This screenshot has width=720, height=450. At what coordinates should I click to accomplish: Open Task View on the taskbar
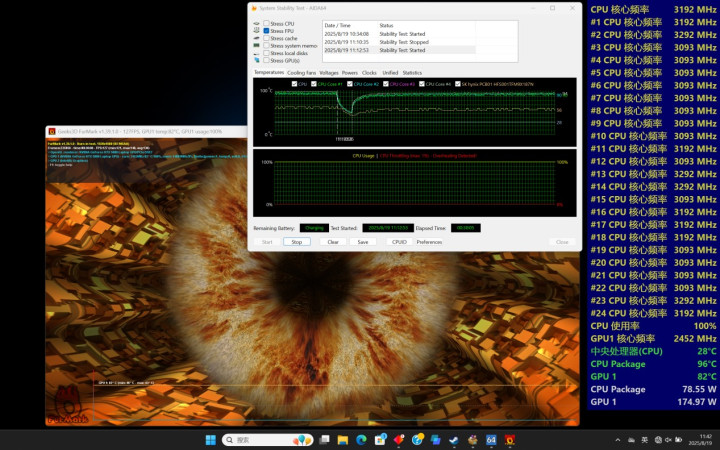click(x=325, y=440)
